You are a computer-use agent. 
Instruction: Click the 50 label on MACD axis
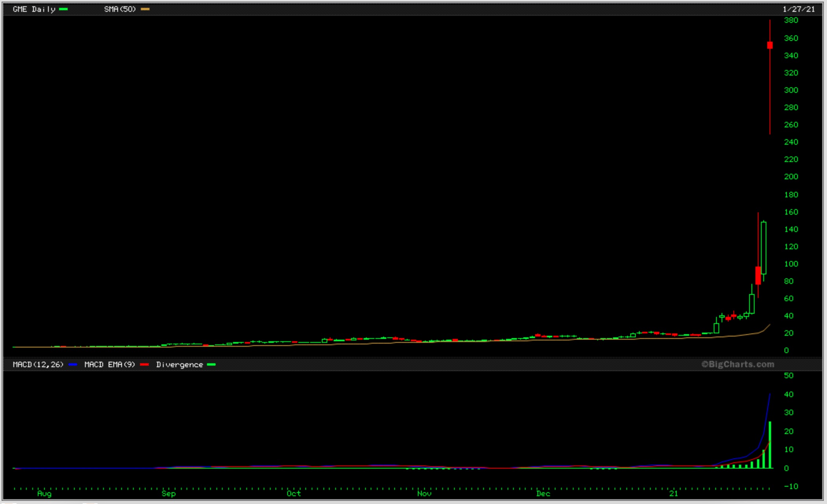click(788, 375)
